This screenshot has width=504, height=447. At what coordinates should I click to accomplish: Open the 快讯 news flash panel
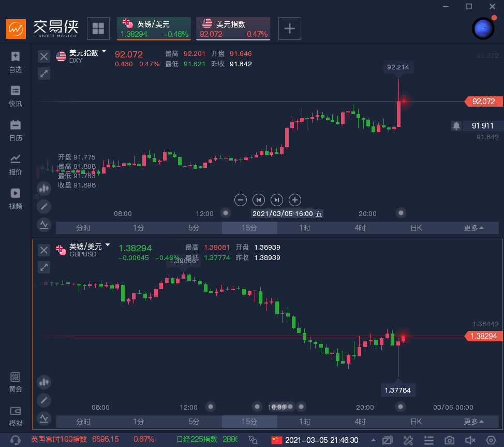16,96
